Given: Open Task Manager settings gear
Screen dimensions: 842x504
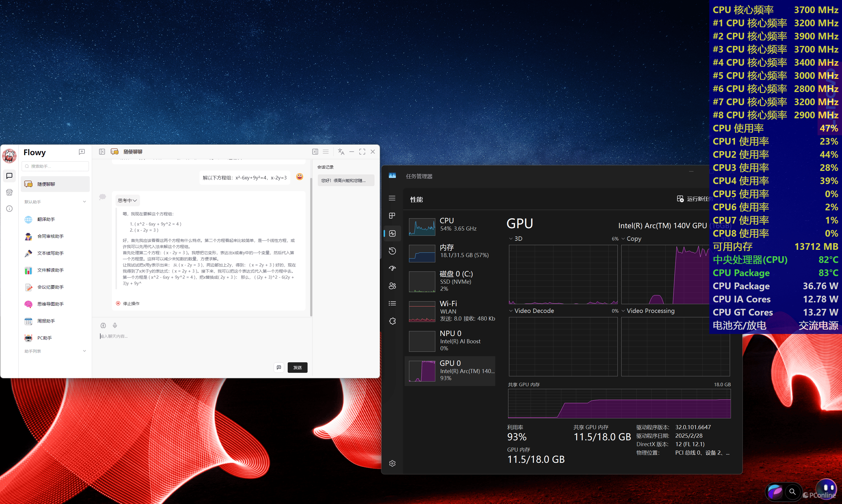Looking at the screenshot, I should 392,463.
